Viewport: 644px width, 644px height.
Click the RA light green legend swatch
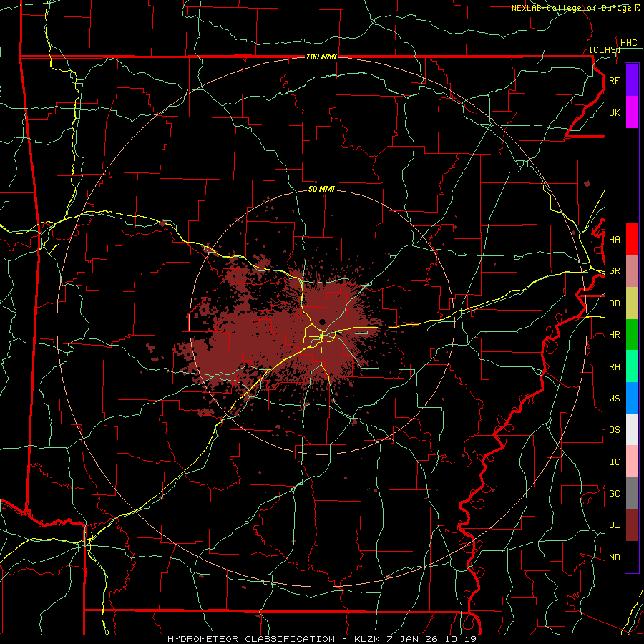(632, 366)
